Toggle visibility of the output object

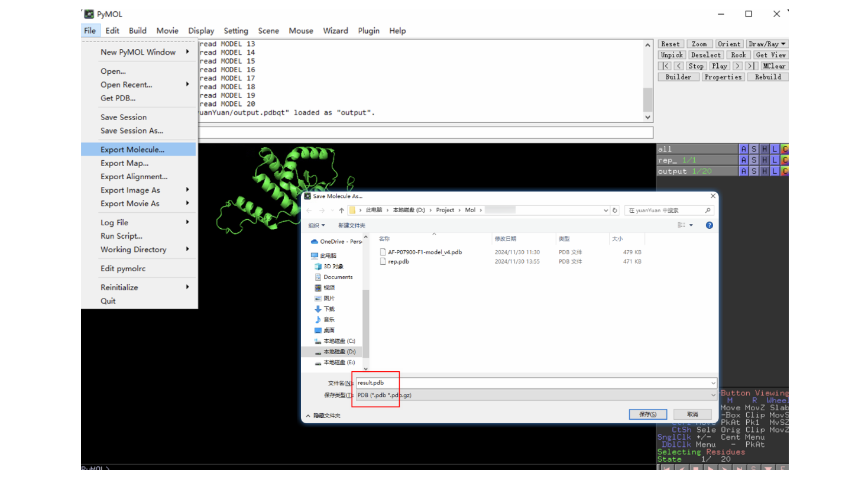pos(698,171)
